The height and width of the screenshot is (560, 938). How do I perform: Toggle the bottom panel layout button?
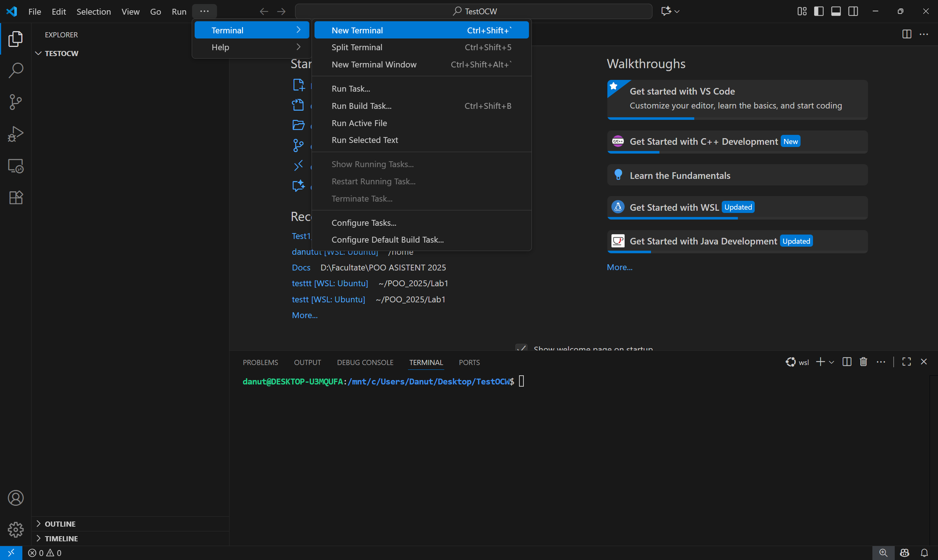tap(836, 11)
